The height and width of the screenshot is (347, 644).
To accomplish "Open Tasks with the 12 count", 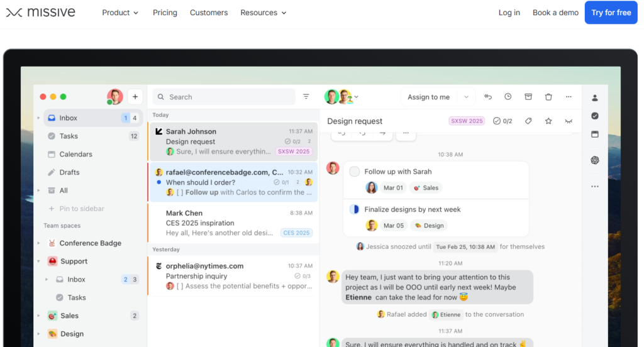I will click(x=93, y=136).
